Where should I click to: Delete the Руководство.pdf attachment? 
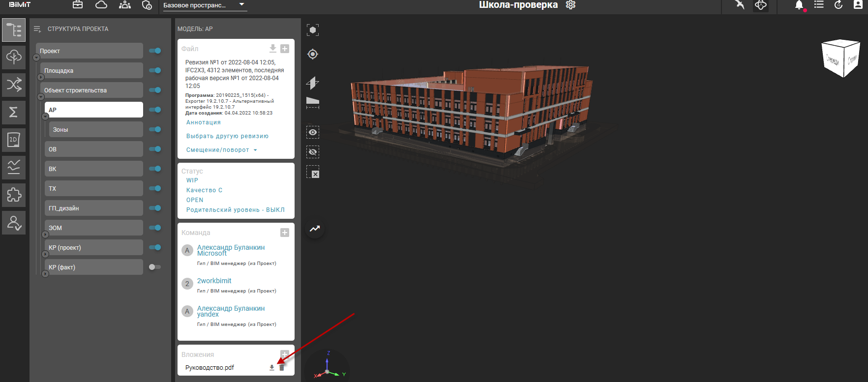[x=282, y=368]
